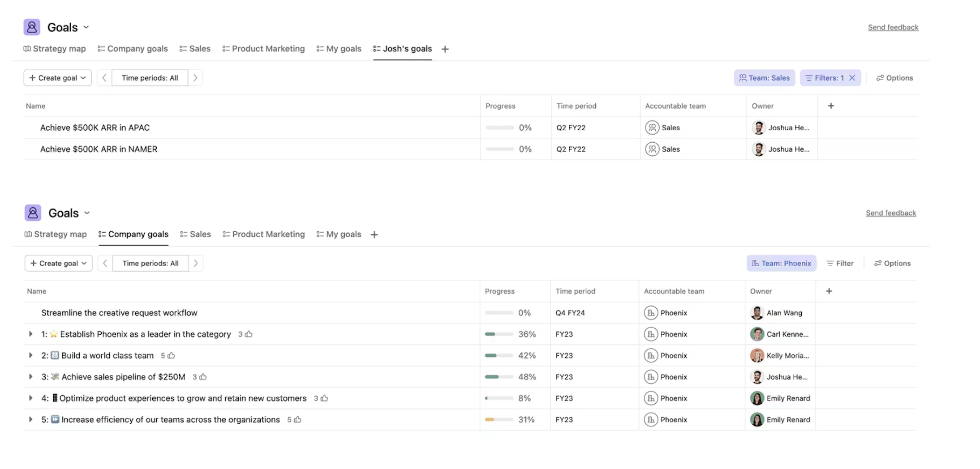Image resolution: width=980 pixels, height=469 pixels.
Task: Click Filter in the Company goals view
Action: coord(840,263)
